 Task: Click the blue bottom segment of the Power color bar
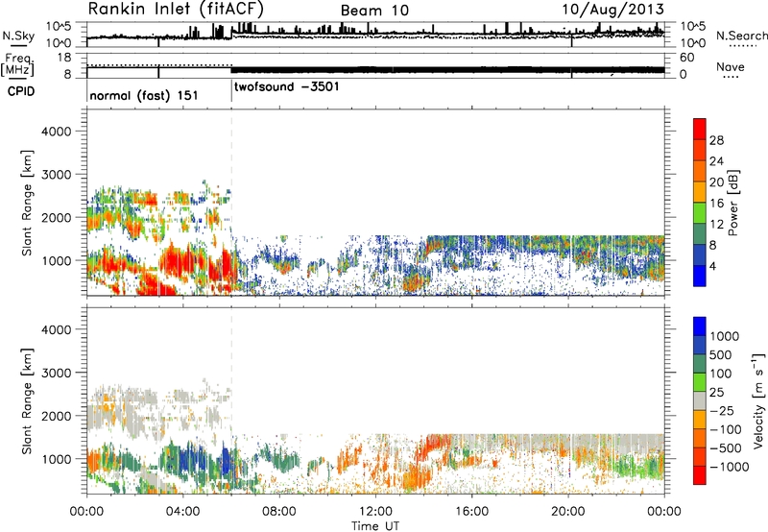click(700, 276)
